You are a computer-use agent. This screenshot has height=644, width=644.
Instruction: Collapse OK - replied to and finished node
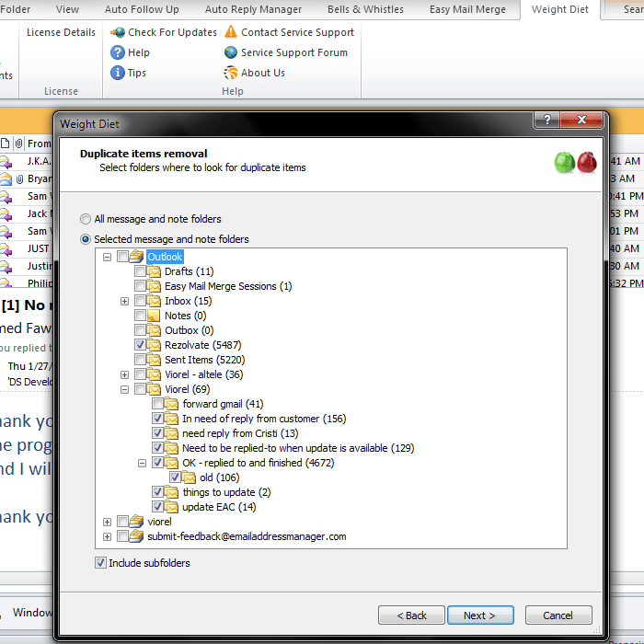(x=142, y=464)
